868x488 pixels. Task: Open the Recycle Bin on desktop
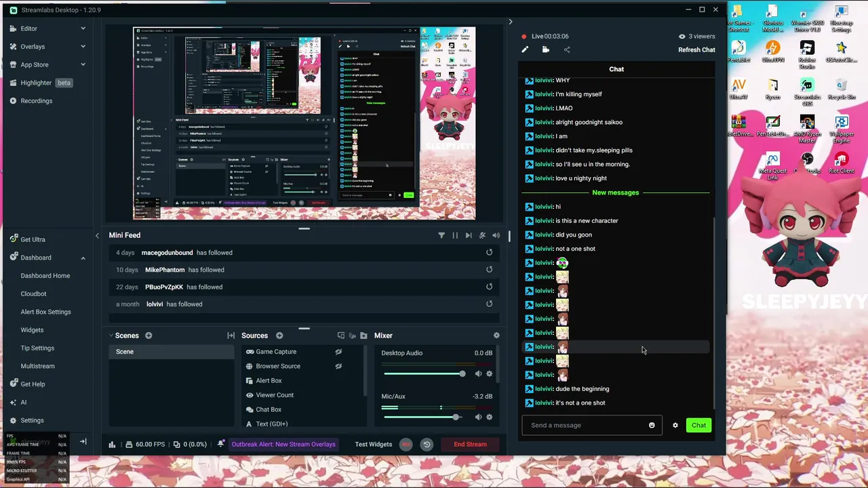click(x=842, y=89)
